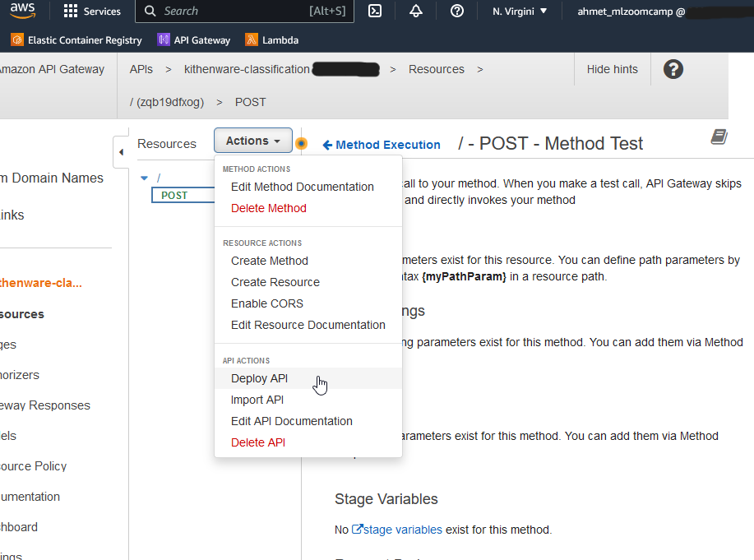Collapse the left navigation panel arrow
The height and width of the screenshot is (560, 754).
[121, 152]
